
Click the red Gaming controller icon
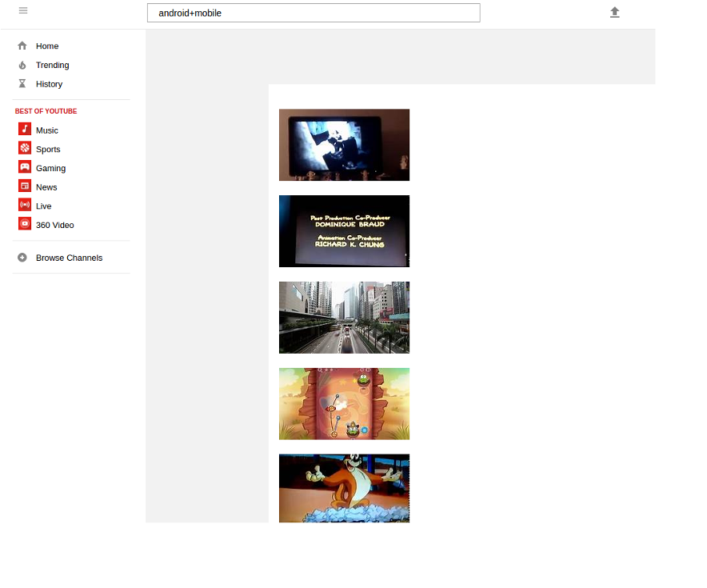[25, 167]
